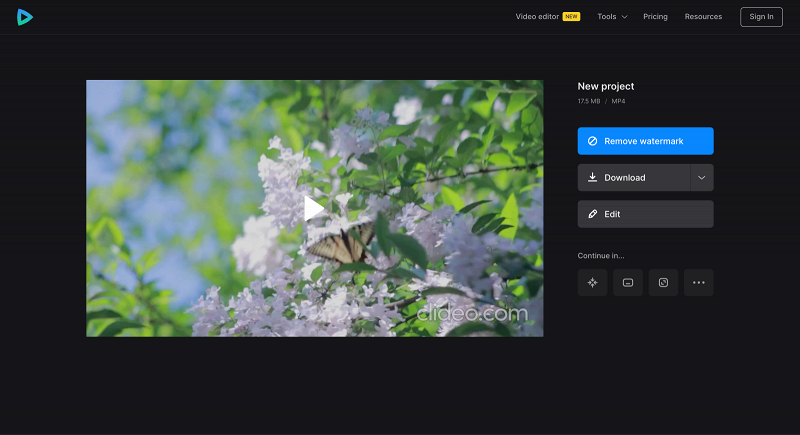Viewport: 800px width, 435px height.
Task: Continue in the resize tool icon
Action: pyautogui.click(x=663, y=283)
